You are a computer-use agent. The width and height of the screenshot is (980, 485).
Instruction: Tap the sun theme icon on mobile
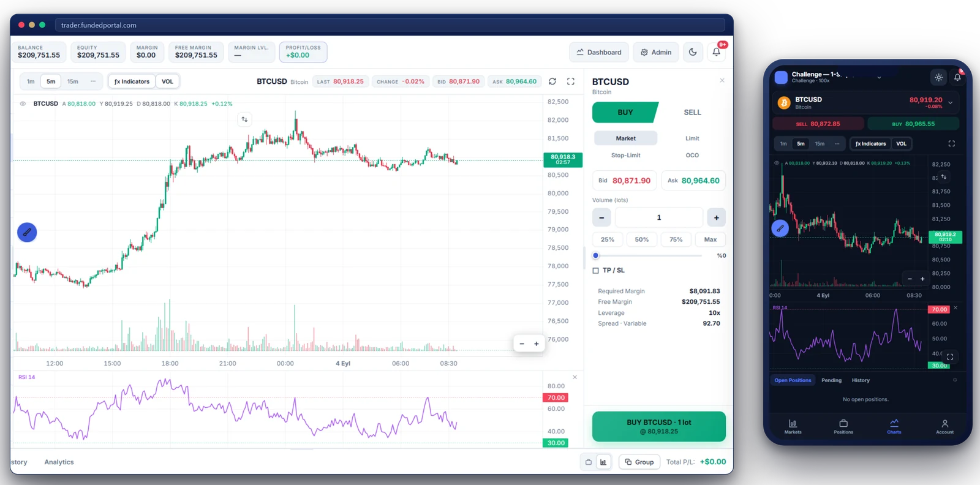point(938,78)
